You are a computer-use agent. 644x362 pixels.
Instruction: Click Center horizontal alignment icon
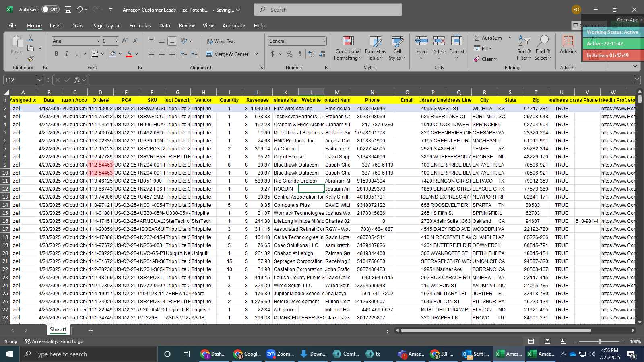click(x=161, y=54)
